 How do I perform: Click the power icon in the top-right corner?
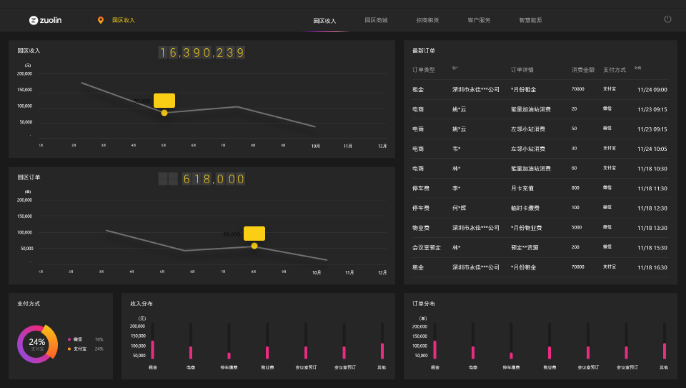tap(667, 19)
